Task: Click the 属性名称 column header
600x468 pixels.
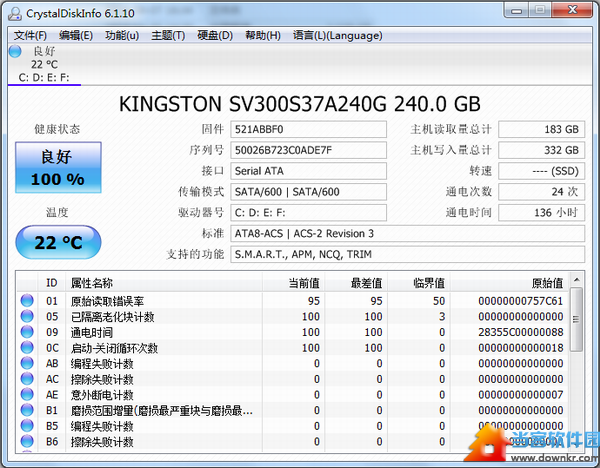Action: pos(164,283)
